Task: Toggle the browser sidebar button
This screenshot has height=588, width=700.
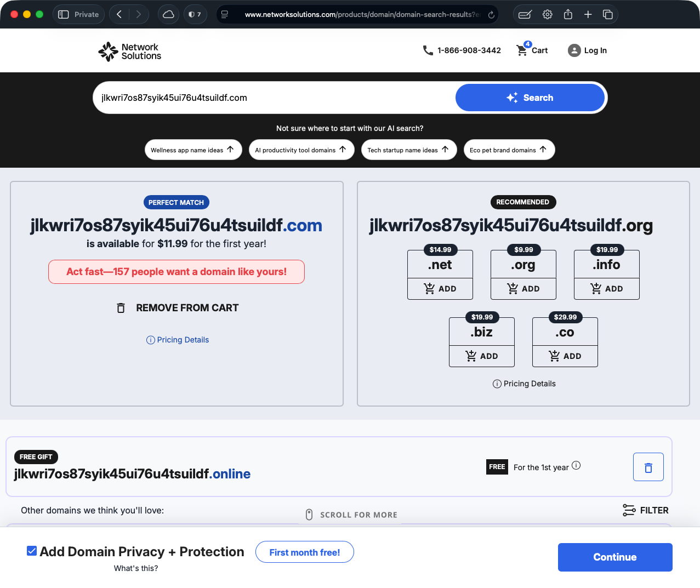Action: coord(64,15)
